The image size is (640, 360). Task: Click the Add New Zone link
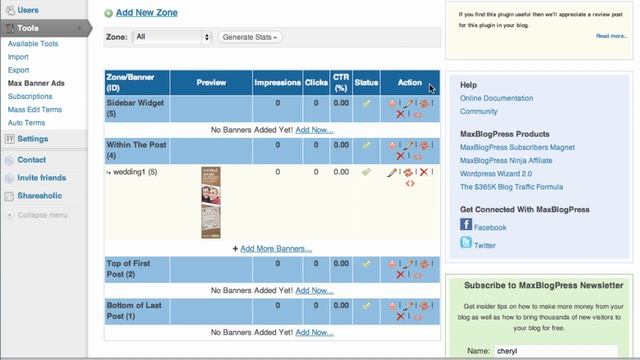[x=147, y=13]
